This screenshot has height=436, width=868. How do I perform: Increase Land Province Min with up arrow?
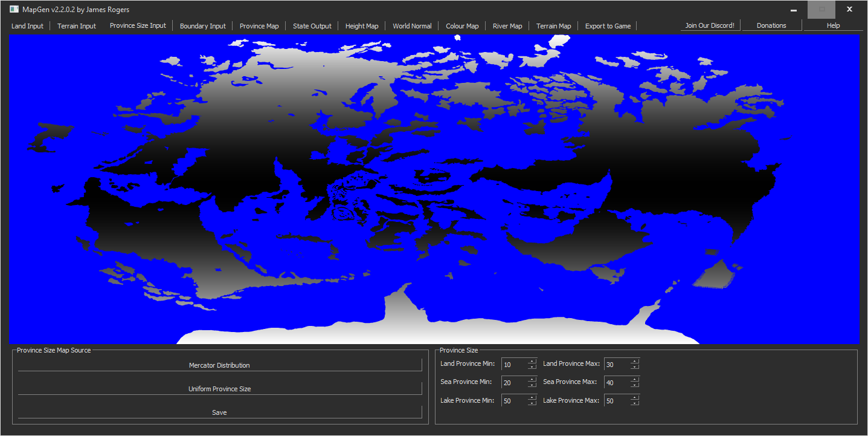pos(532,361)
